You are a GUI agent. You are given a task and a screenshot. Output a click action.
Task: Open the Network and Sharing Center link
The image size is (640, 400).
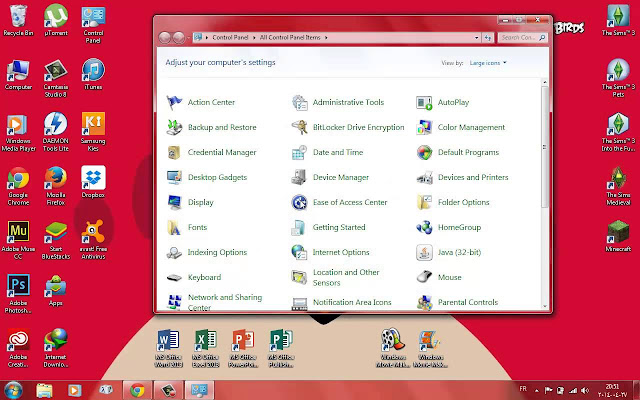coord(225,302)
